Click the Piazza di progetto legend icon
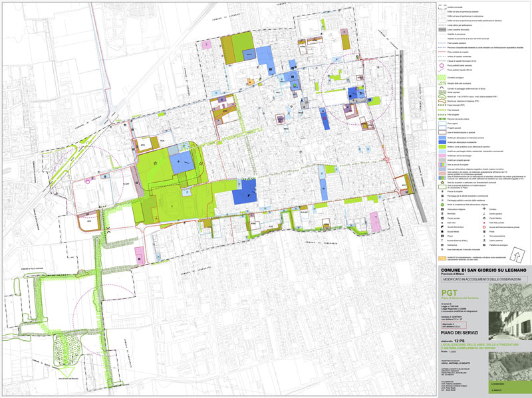 (442, 191)
